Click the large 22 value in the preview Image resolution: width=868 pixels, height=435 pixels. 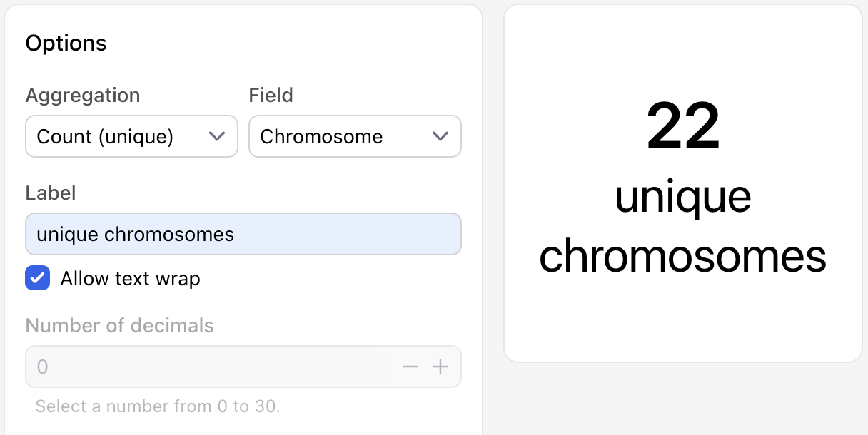coord(682,127)
